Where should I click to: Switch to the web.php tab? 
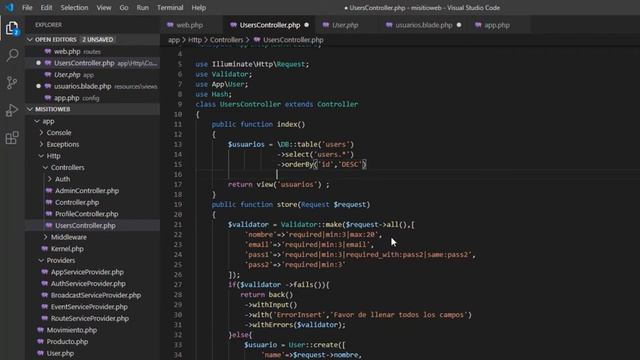pyautogui.click(x=189, y=25)
